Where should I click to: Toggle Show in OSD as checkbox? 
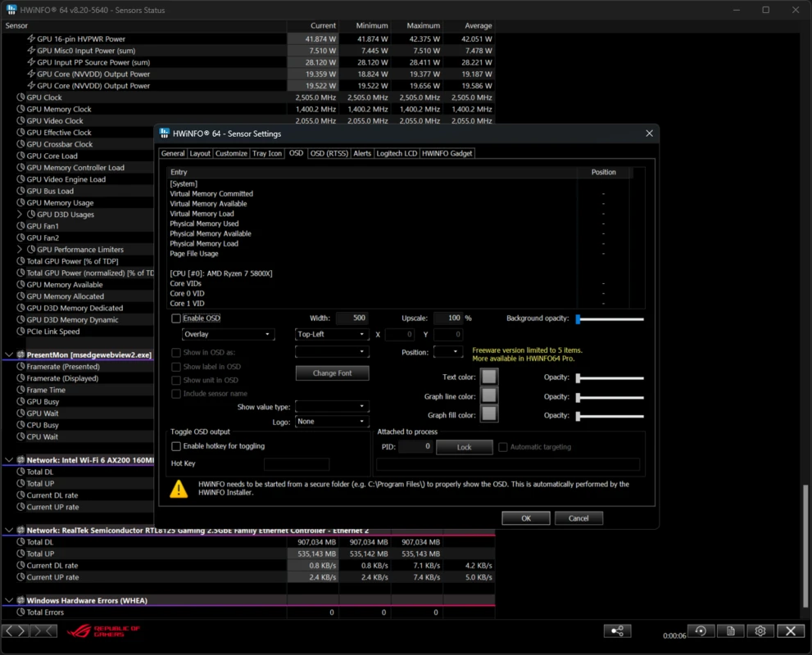(176, 352)
